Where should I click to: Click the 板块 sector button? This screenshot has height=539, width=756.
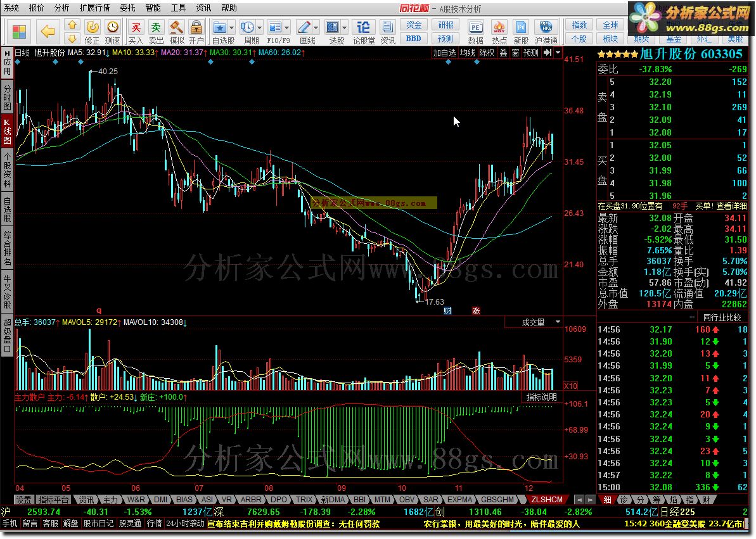(610, 39)
